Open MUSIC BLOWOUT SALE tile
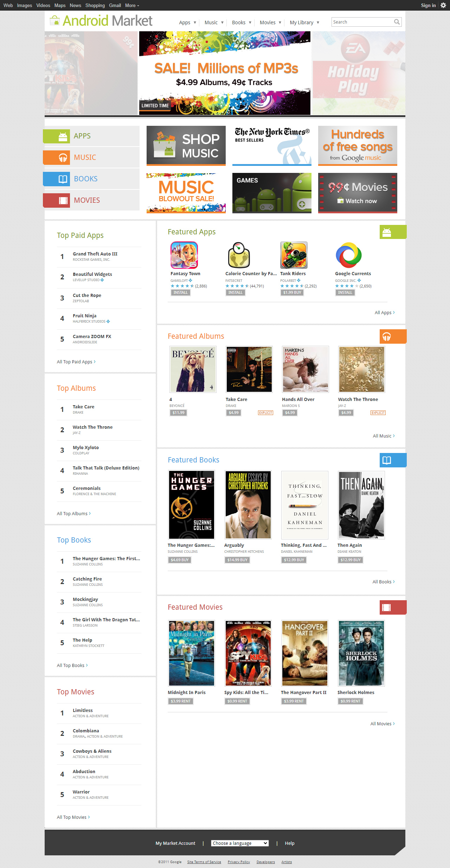Image resolution: width=450 pixels, height=868 pixels. 186,193
